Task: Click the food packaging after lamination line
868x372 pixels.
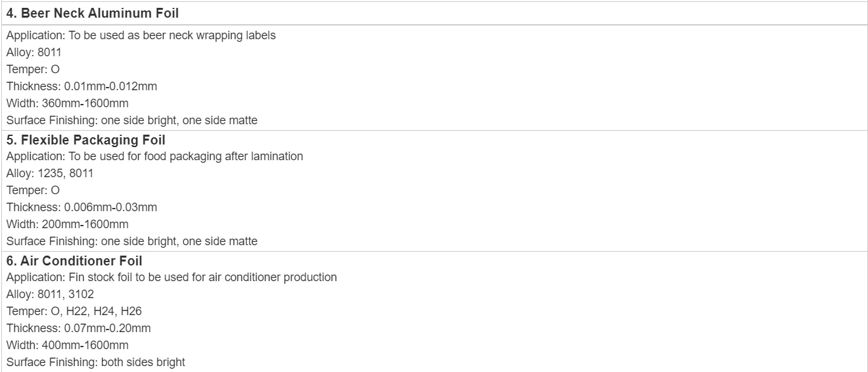Action: click(154, 156)
